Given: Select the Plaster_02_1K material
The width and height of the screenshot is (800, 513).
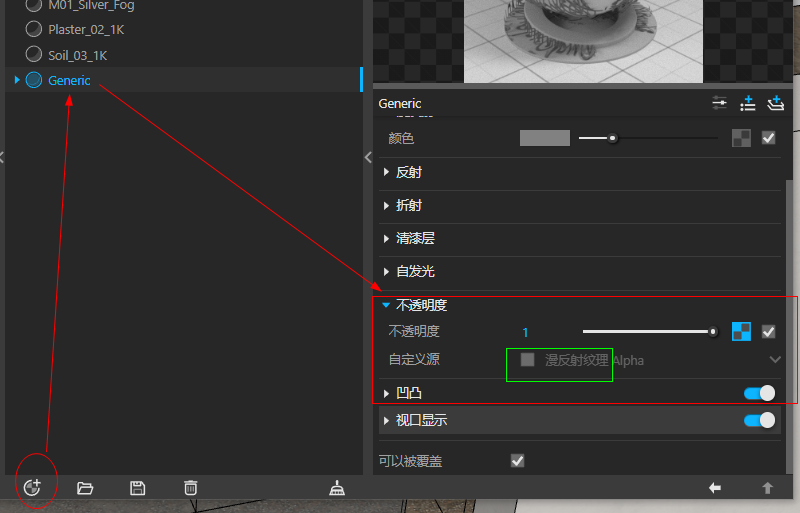Looking at the screenshot, I should coord(85,29).
